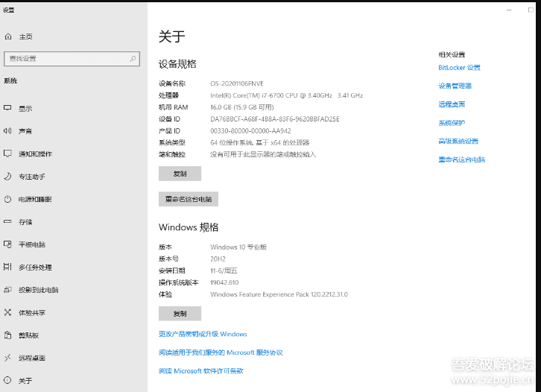
Task: Open 更改产品密钥或升级 Windows link
Action: [x=203, y=334]
